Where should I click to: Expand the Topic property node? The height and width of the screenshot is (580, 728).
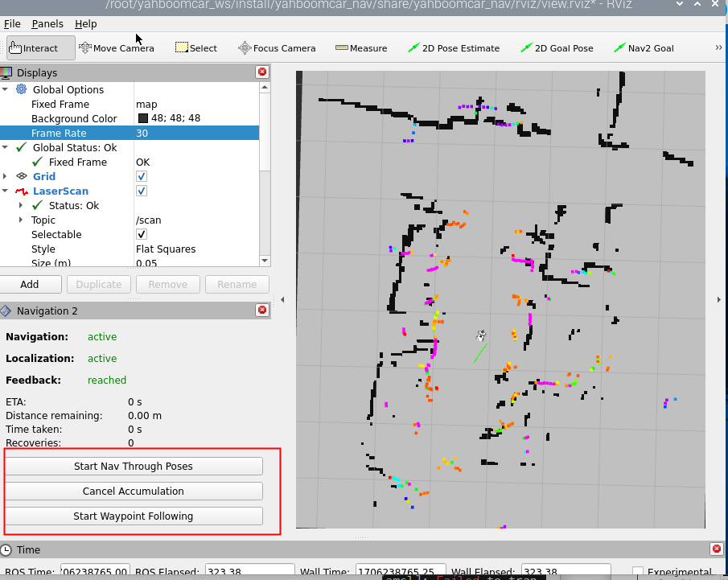tap(20, 220)
